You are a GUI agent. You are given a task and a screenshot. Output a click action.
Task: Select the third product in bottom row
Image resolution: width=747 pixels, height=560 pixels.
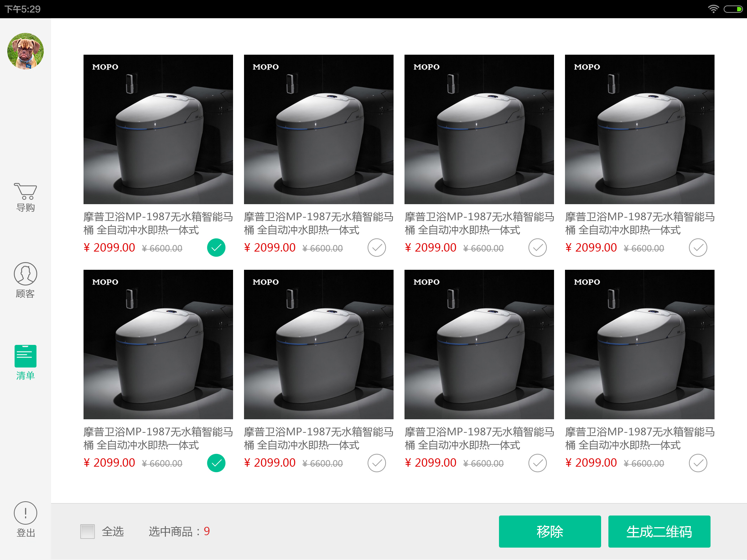coord(538,463)
